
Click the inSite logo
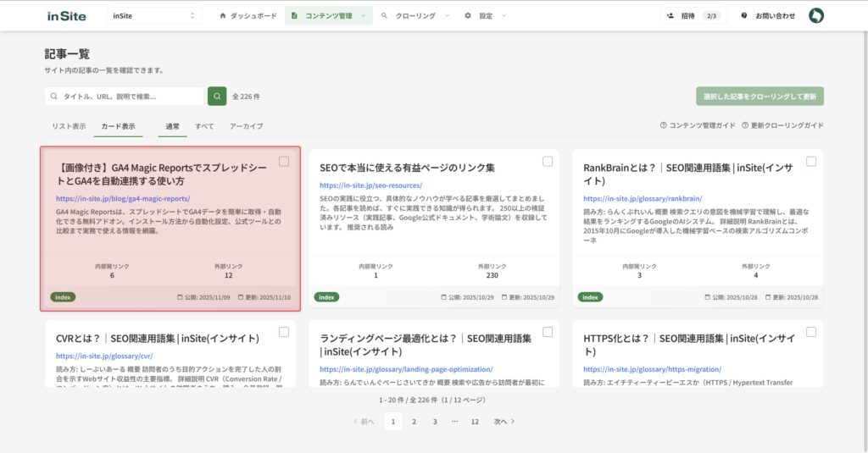[x=66, y=16]
